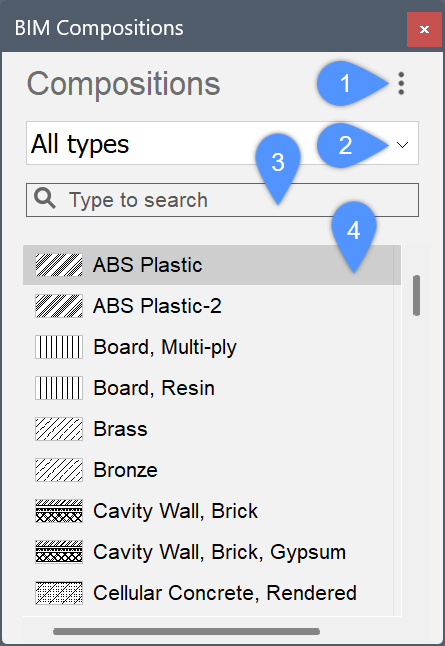
Task: Select the Bronze composition entry
Action: tap(212, 470)
